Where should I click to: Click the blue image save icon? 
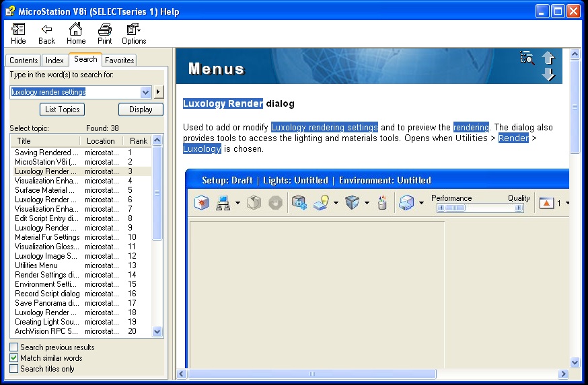tap(406, 203)
